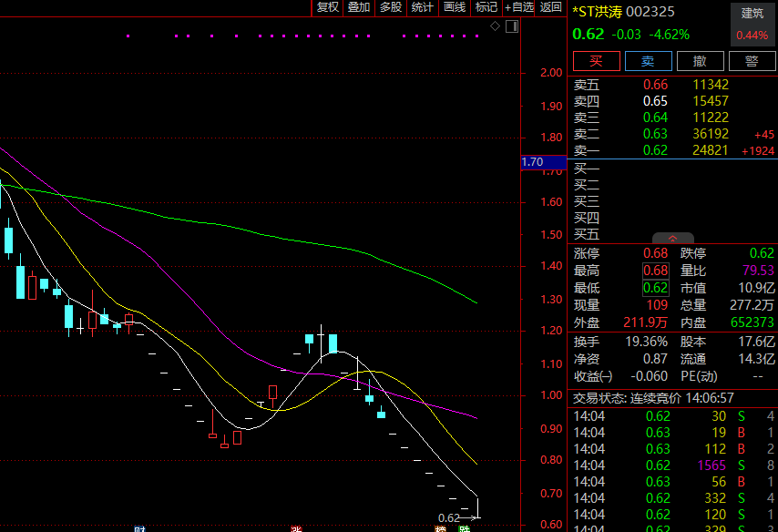Click the 撤 cancel order button
Image resolution: width=778 pixels, height=532 pixels.
tap(700, 61)
